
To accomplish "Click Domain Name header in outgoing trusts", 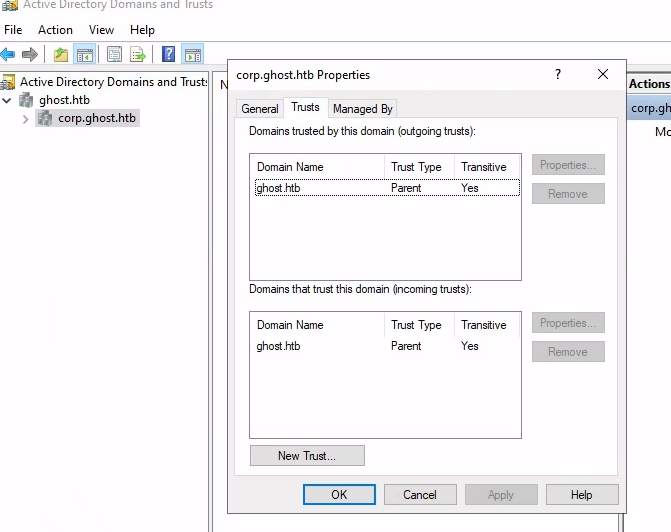I will tap(318, 167).
